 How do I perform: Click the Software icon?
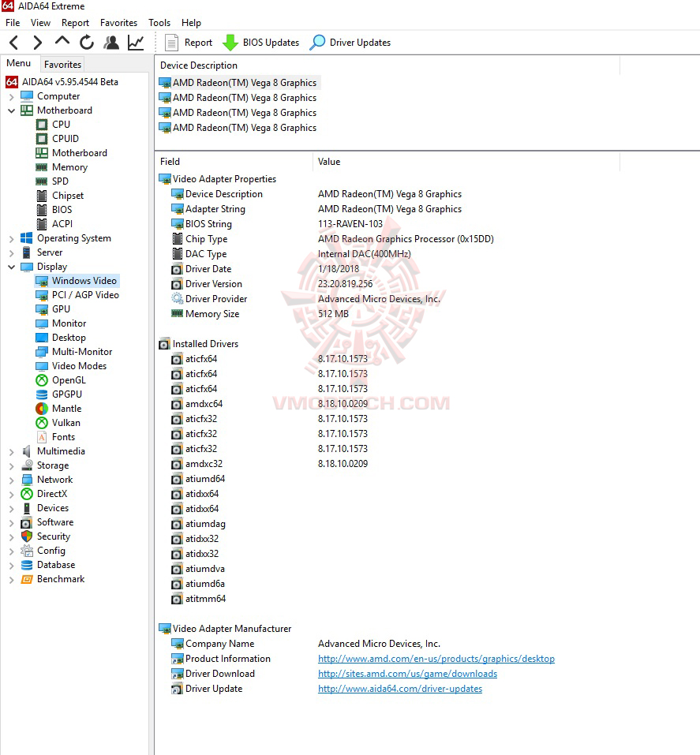[27, 522]
